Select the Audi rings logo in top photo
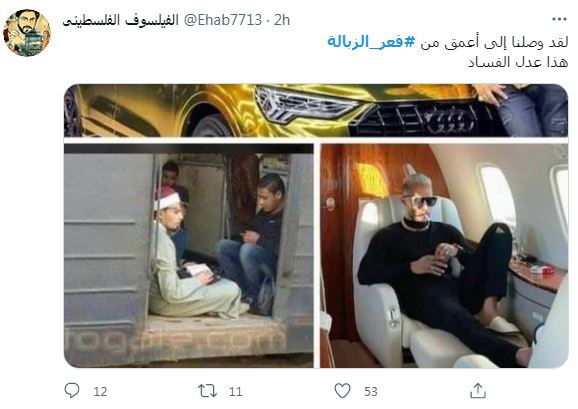 (450, 121)
